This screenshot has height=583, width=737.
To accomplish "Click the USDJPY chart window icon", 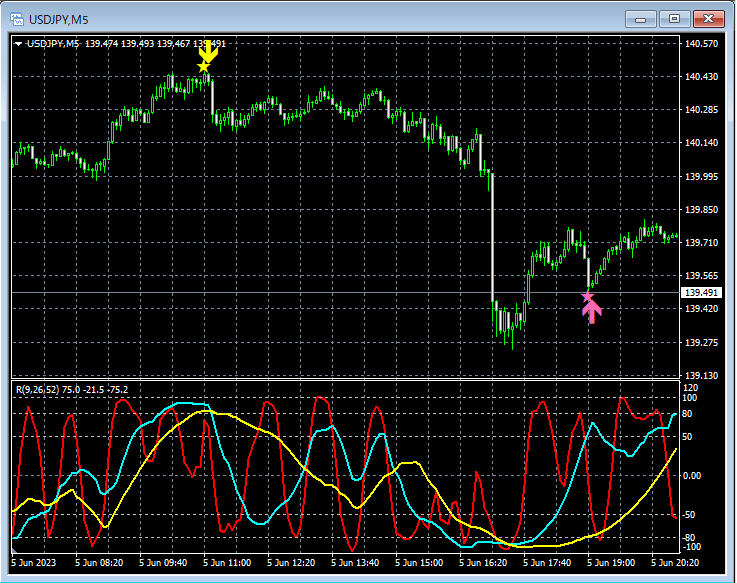I will (x=17, y=19).
